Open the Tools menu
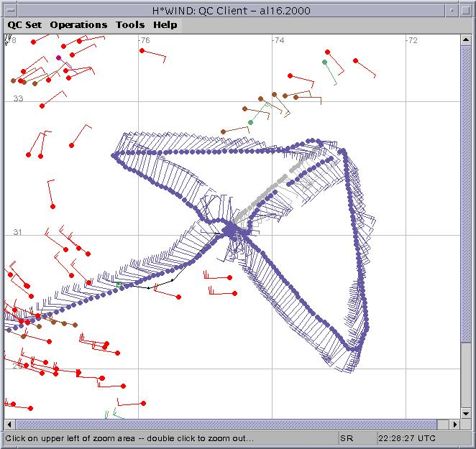 tap(130, 24)
